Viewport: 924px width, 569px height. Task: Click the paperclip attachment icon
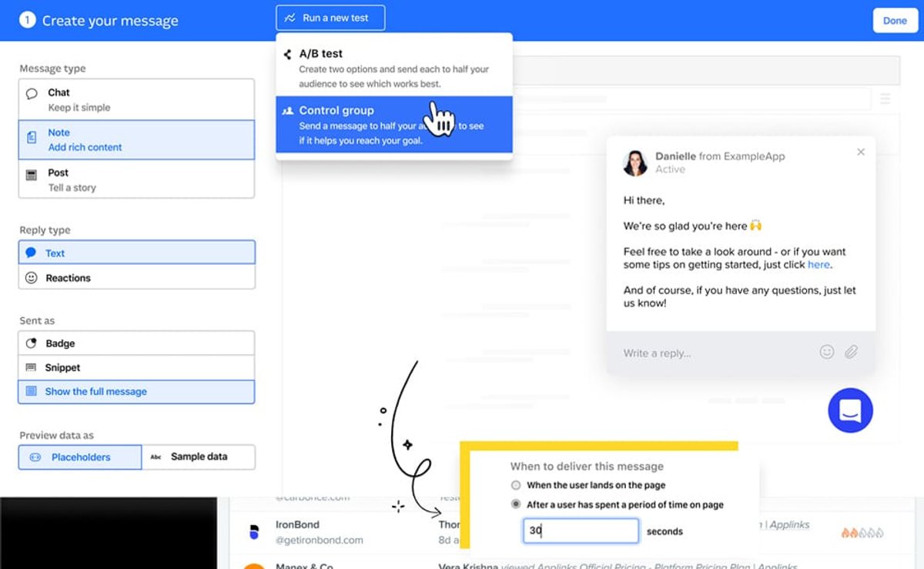tap(851, 352)
